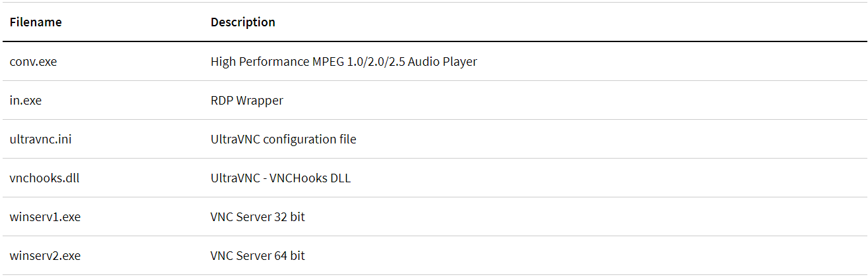The height and width of the screenshot is (279, 868).
Task: Click the Filename column header
Action: click(36, 22)
